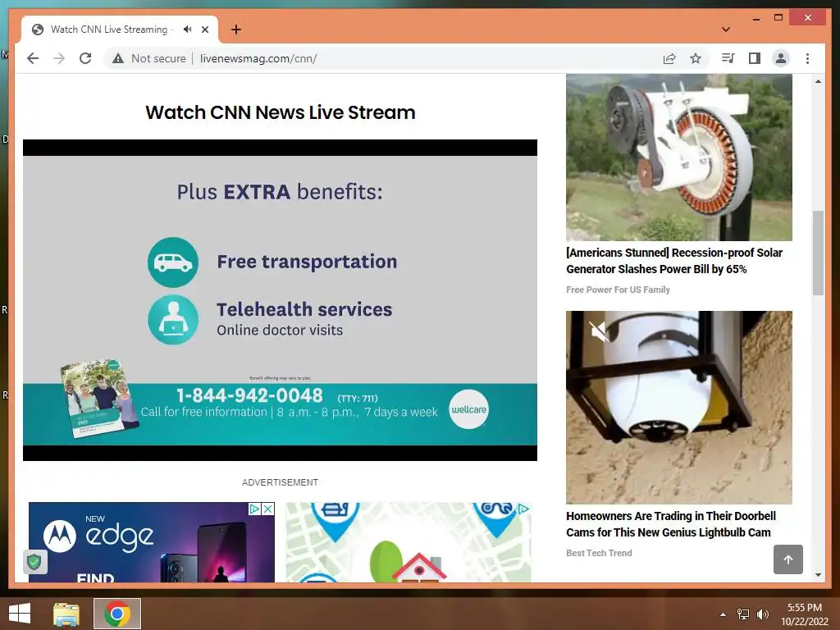The height and width of the screenshot is (630, 840).
Task: Show hidden system tray icons
Action: 724,614
